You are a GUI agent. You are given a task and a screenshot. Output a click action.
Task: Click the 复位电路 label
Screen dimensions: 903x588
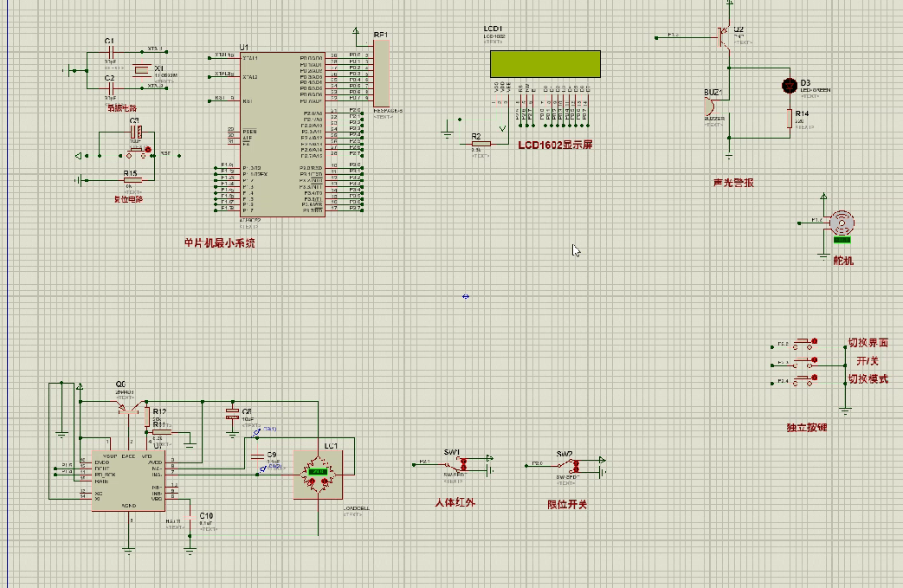pyautogui.click(x=128, y=199)
